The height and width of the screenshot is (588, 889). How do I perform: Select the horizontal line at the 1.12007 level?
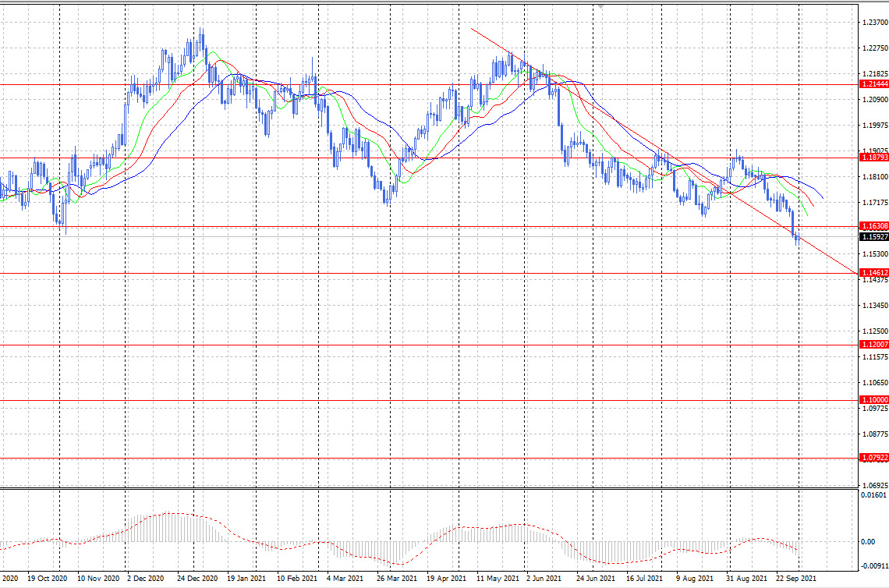pyautogui.click(x=429, y=344)
